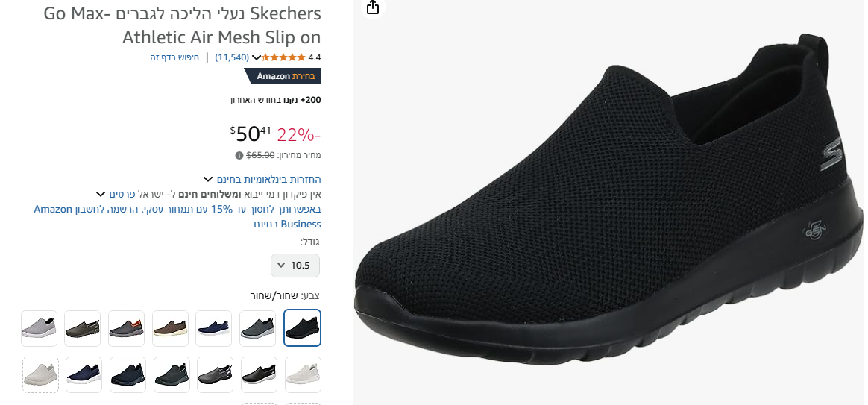Click the star rating icons

click(283, 57)
